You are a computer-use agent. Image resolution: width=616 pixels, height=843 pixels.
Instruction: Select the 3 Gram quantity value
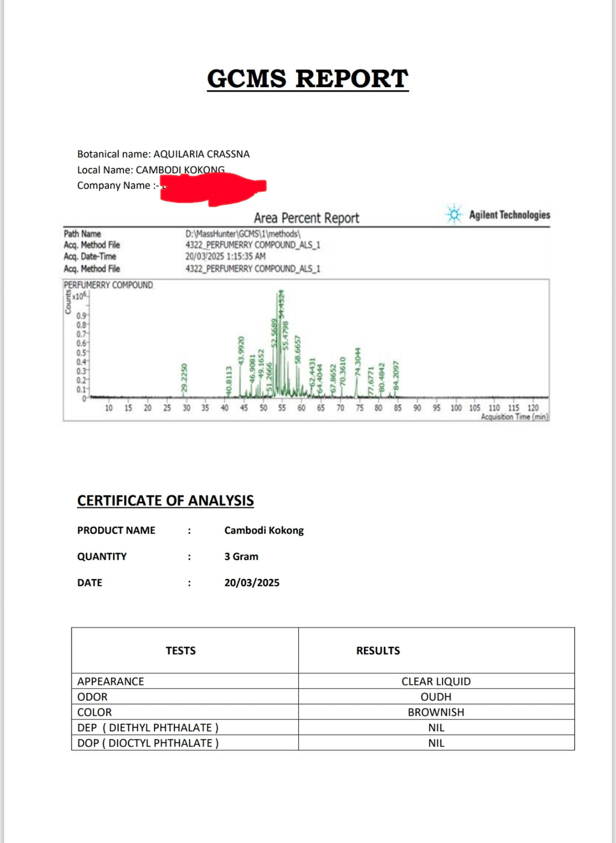coord(241,557)
